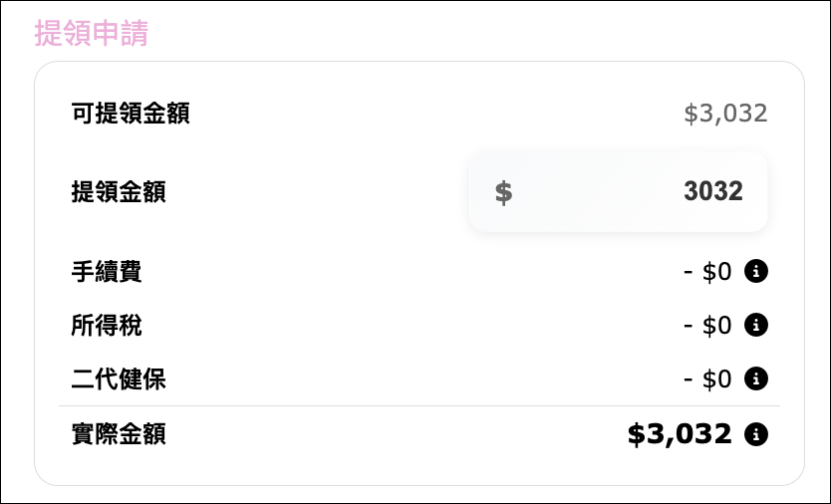The image size is (831, 504).
Task: Click the 手續費 label
Action: pyautogui.click(x=107, y=271)
